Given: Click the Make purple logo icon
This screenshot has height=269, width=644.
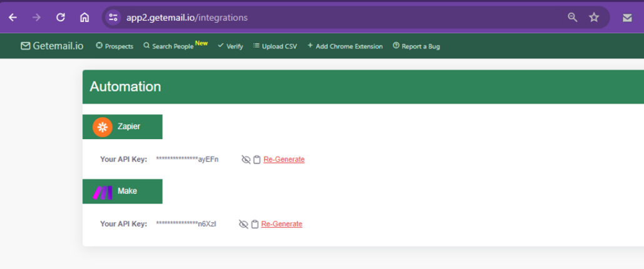Looking at the screenshot, I should pyautogui.click(x=103, y=192).
